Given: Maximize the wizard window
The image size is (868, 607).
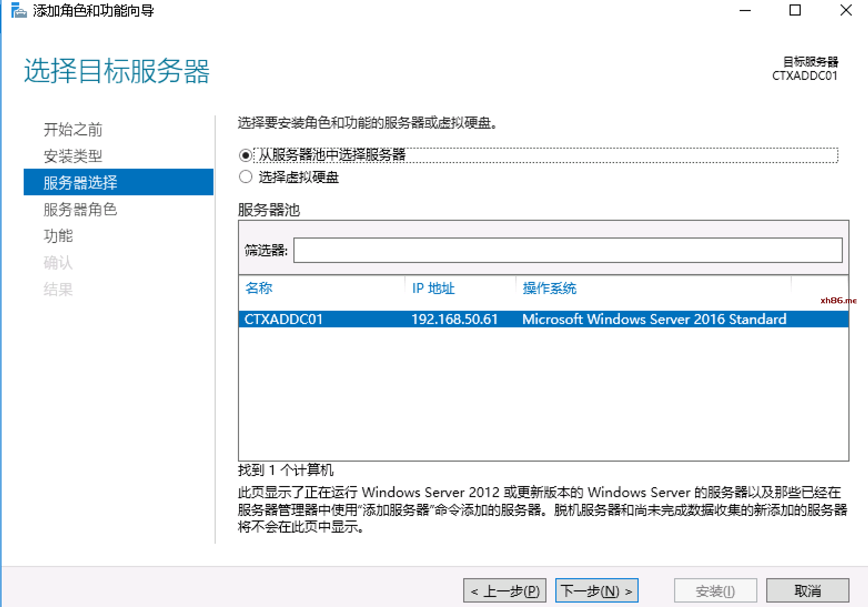Looking at the screenshot, I should (795, 11).
